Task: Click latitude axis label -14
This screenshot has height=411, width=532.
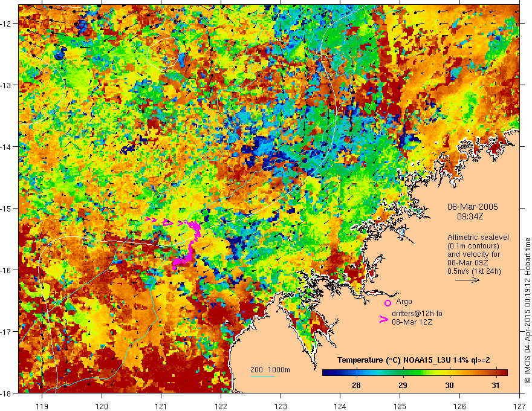Action: click(6, 147)
